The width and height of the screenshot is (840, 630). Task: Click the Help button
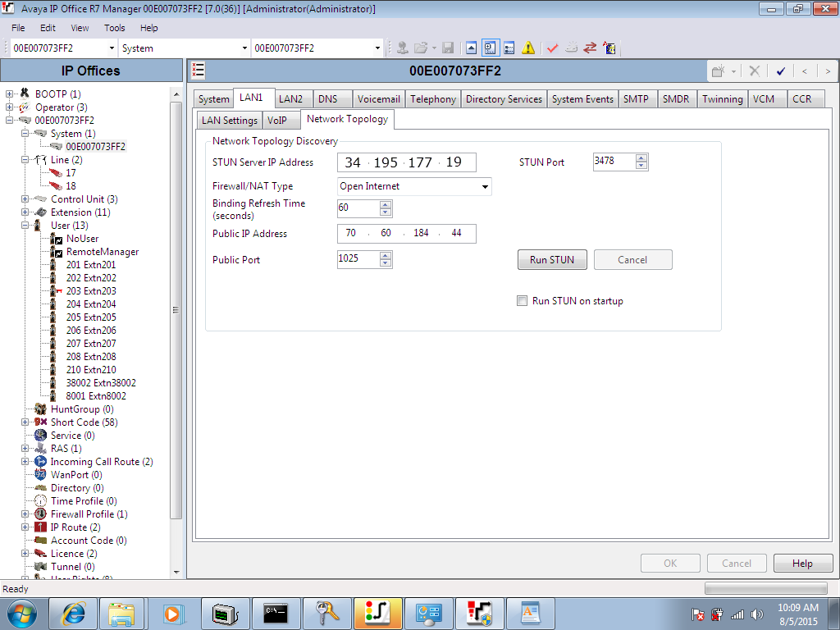[802, 564]
